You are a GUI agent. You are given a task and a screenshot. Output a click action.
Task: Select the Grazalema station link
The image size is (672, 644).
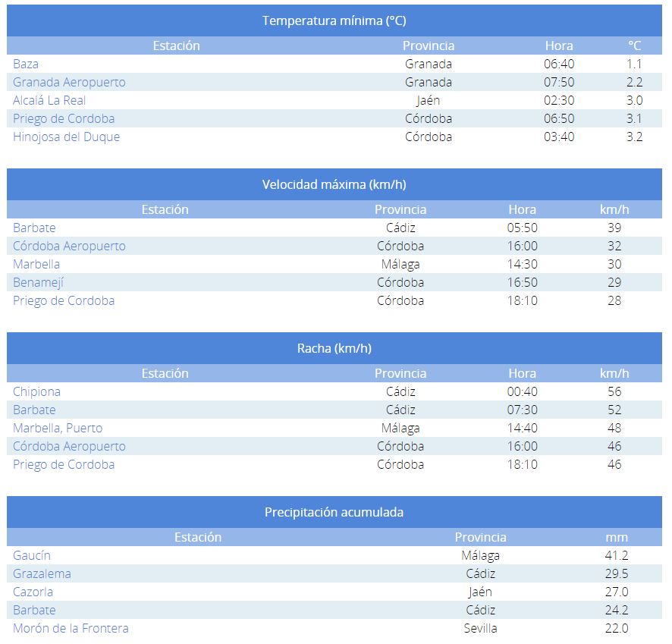[42, 574]
